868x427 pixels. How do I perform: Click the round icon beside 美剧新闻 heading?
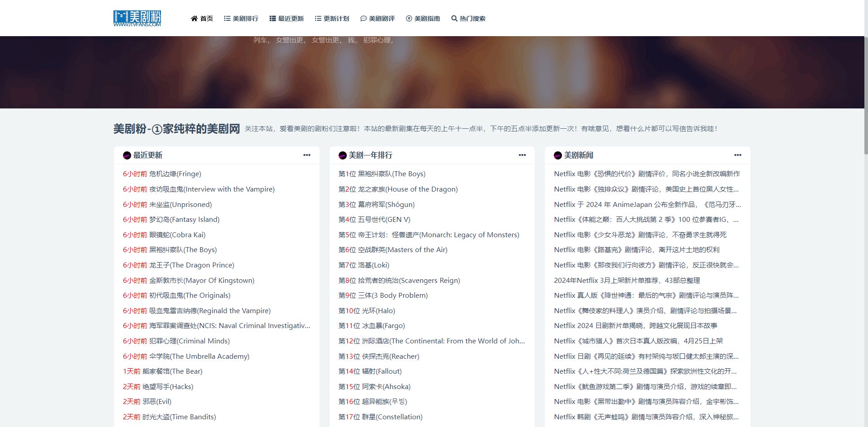coord(558,155)
